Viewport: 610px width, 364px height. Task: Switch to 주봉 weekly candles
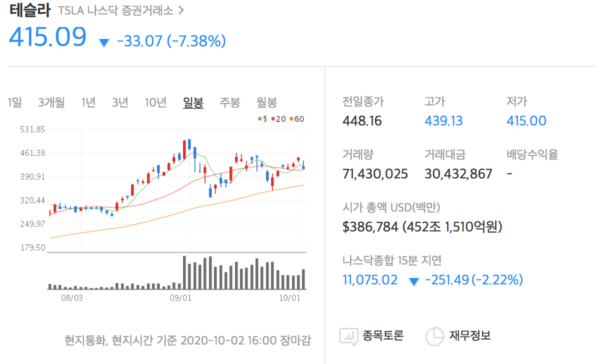coord(230,103)
